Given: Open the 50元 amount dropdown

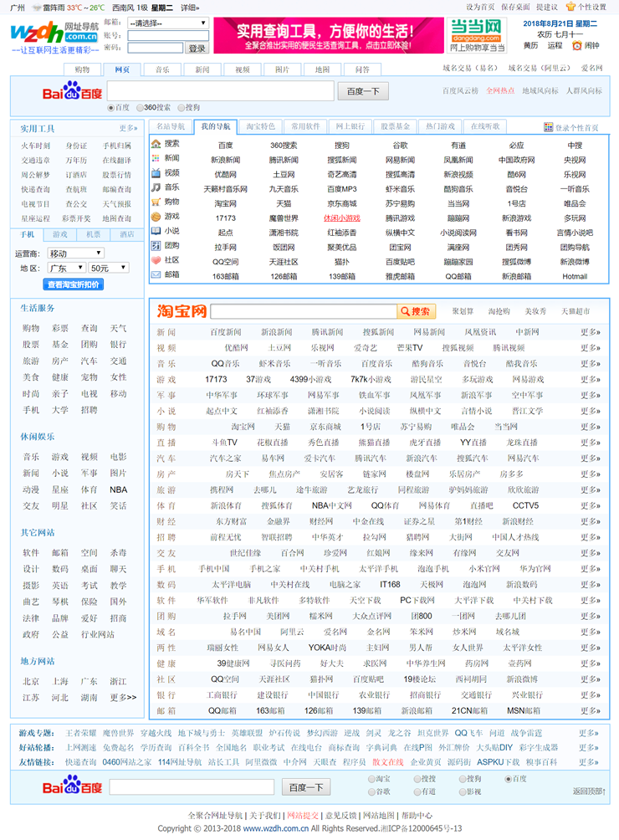Looking at the screenshot, I should 110,269.
